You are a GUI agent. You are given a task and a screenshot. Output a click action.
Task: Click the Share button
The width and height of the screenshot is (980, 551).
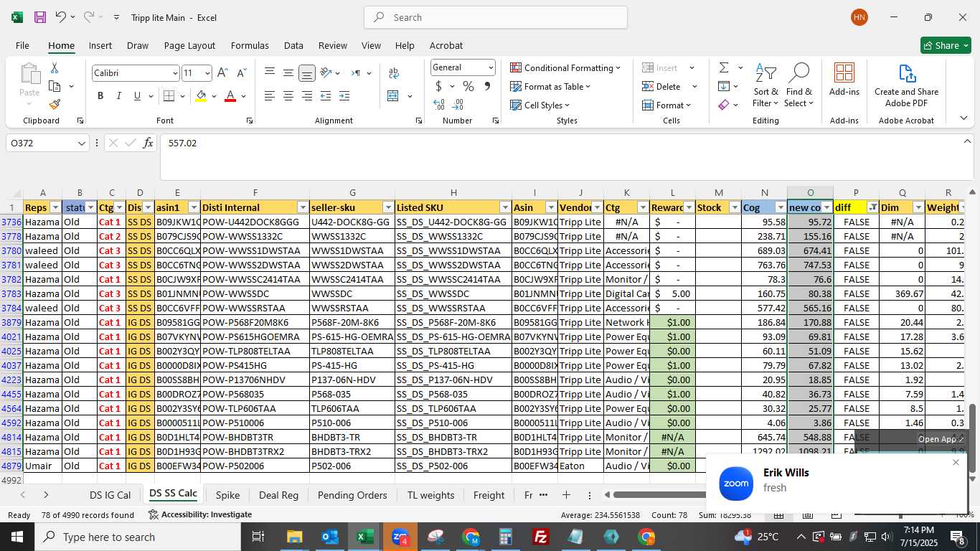pyautogui.click(x=946, y=45)
